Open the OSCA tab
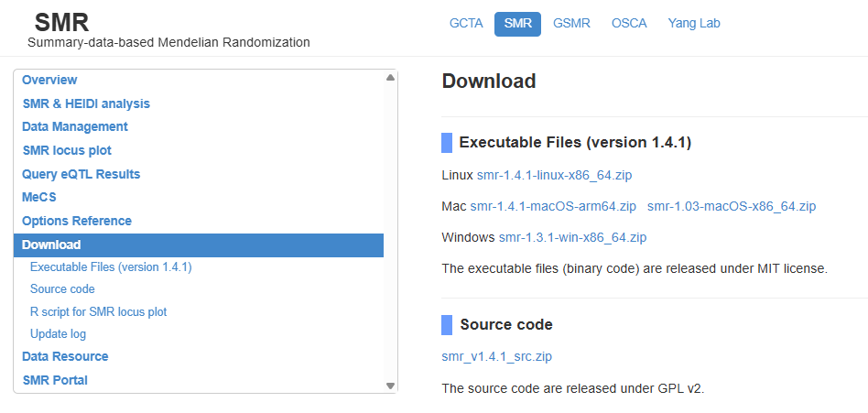868x413 pixels. coord(629,23)
